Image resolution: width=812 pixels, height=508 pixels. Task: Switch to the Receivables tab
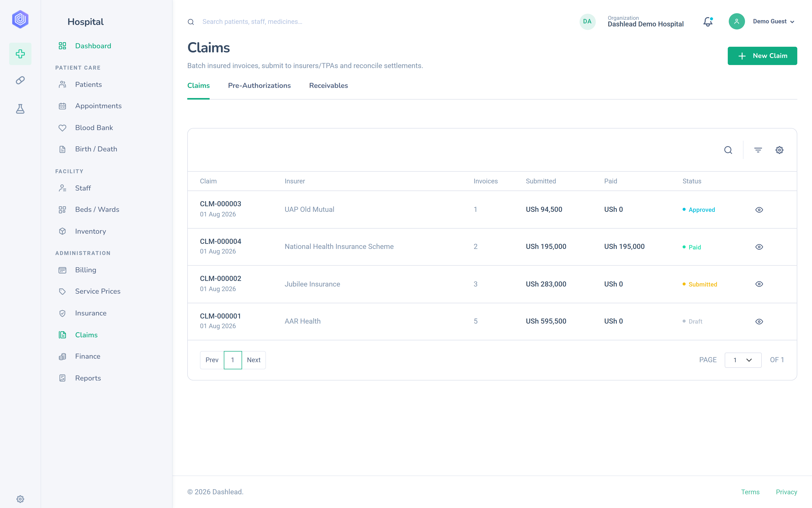click(329, 85)
